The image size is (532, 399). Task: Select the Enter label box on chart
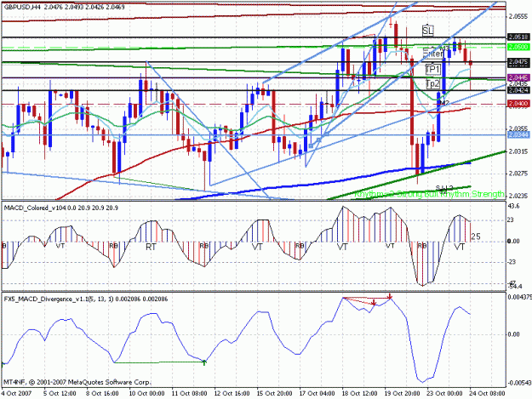click(433, 54)
